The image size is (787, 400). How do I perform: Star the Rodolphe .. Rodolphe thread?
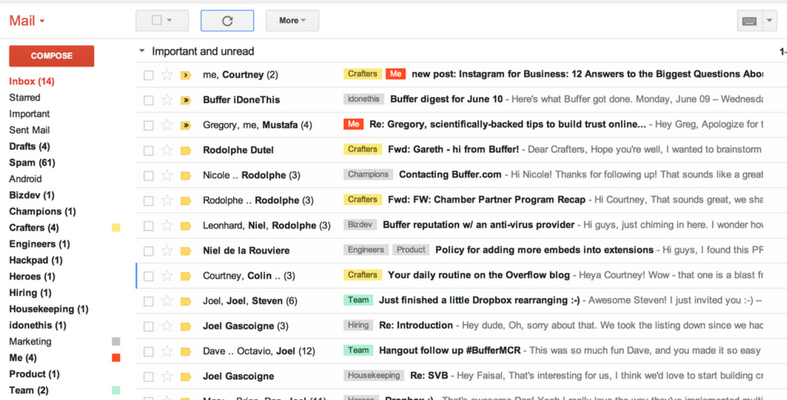167,200
